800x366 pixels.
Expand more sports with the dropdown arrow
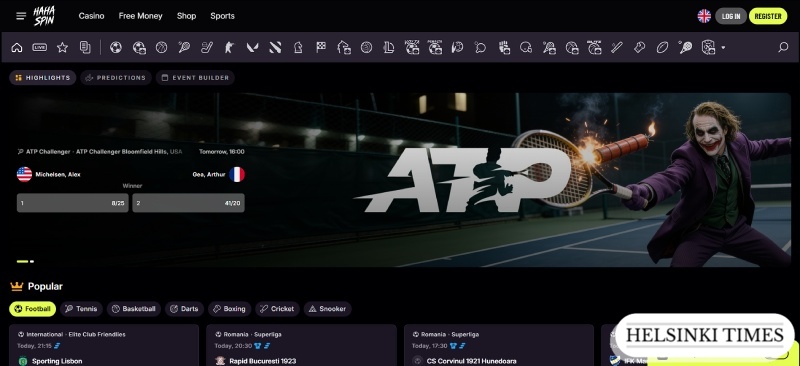tap(723, 48)
